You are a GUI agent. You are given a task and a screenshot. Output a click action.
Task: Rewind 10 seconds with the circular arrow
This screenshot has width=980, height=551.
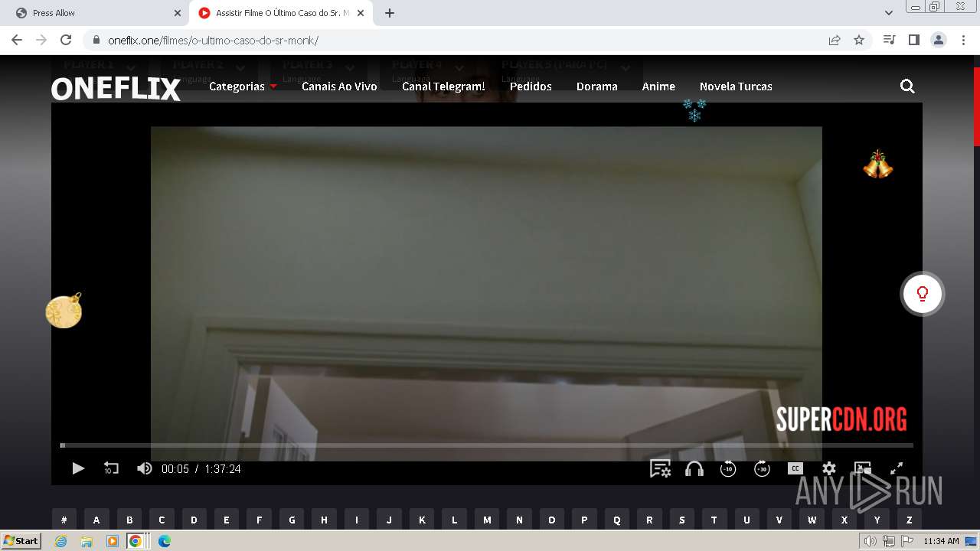click(728, 468)
